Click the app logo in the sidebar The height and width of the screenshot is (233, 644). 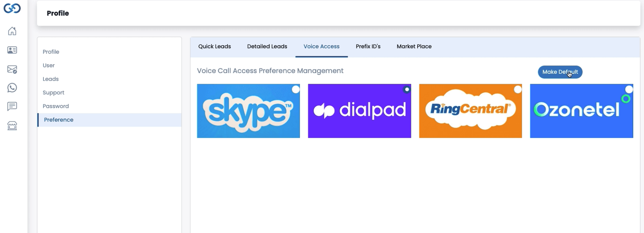coord(12,8)
